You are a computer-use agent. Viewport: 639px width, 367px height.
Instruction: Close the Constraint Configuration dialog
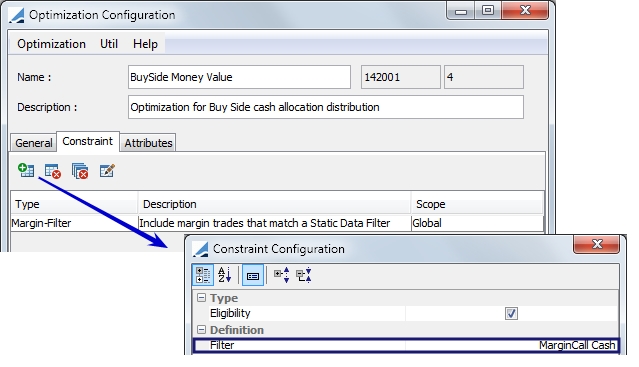pyautogui.click(x=597, y=244)
